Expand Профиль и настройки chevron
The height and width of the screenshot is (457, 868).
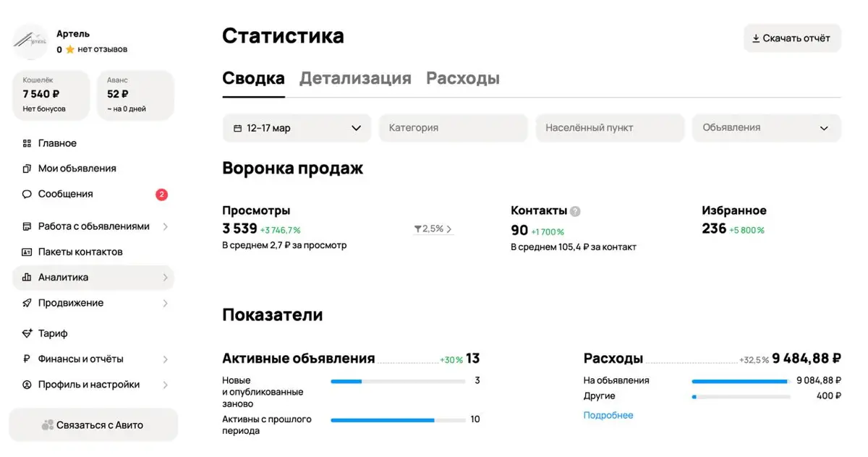coord(165,385)
